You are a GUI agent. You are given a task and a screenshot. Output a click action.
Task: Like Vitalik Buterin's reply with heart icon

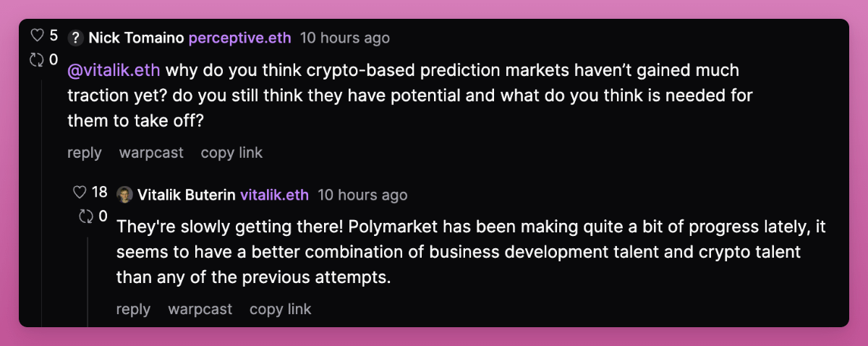coord(80,193)
